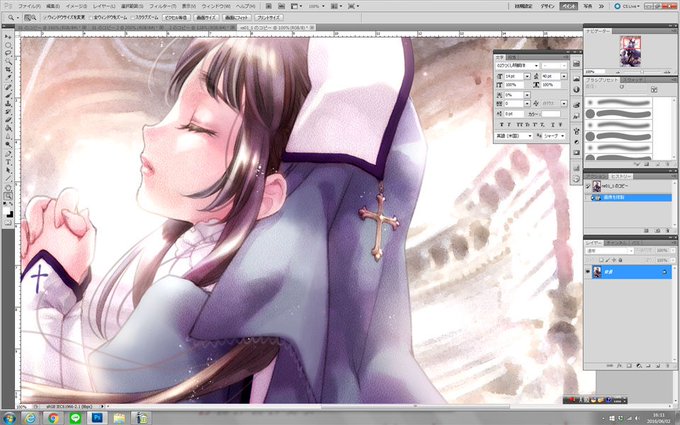Open the レイヤー menu
The width and height of the screenshot is (680, 425).
(x=103, y=6)
